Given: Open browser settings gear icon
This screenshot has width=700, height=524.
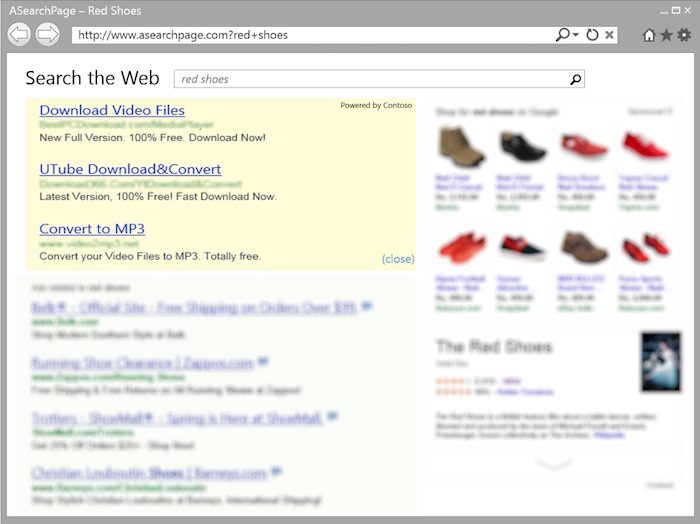Looking at the screenshot, I should pyautogui.click(x=684, y=35).
